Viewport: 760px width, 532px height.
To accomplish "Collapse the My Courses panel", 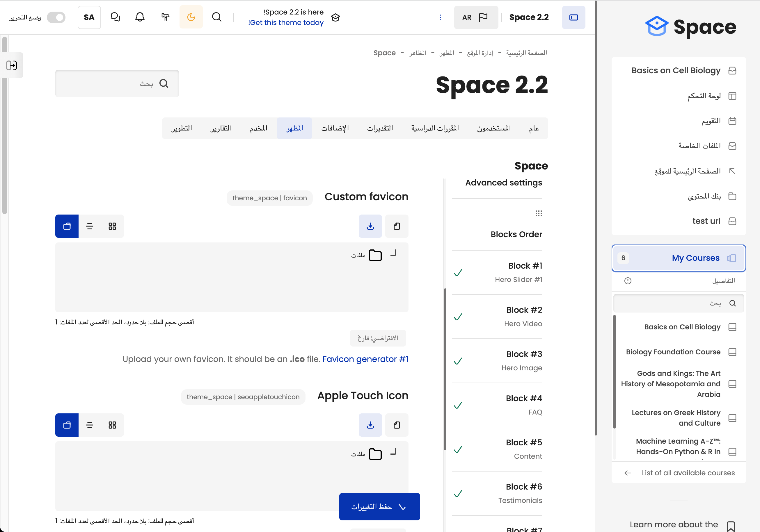I will coord(678,258).
